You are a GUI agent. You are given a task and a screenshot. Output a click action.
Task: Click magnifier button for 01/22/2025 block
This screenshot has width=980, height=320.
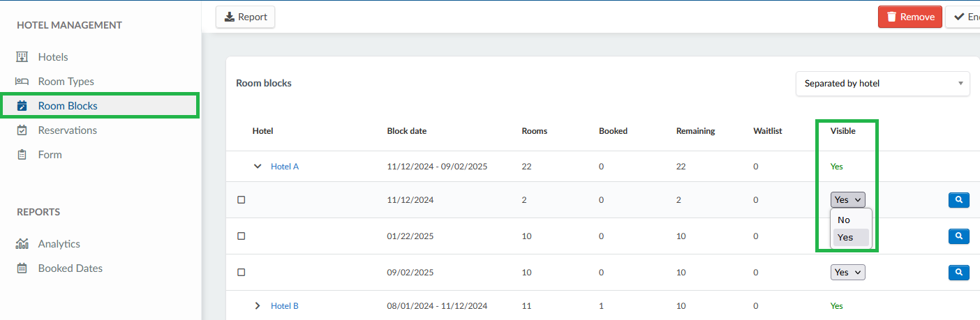pos(958,236)
